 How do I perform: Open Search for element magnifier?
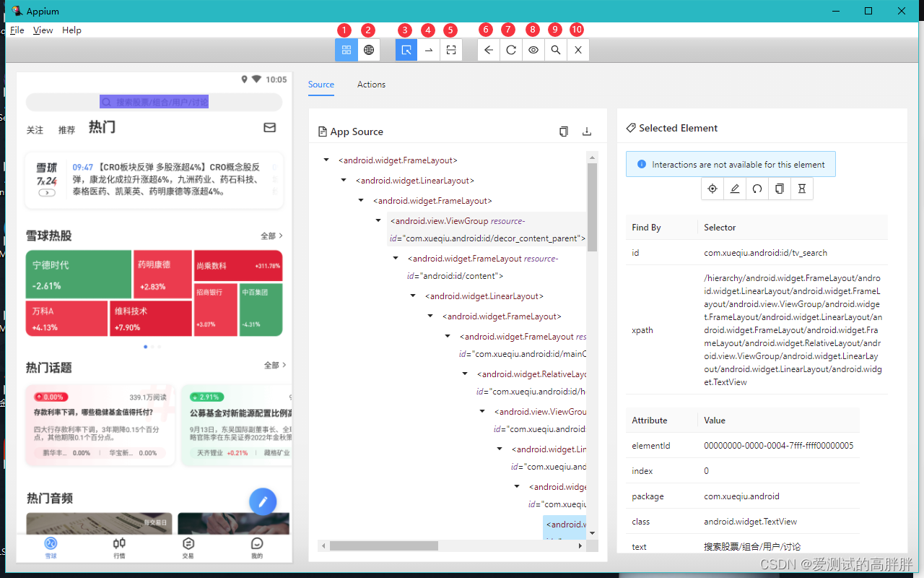pyautogui.click(x=556, y=50)
